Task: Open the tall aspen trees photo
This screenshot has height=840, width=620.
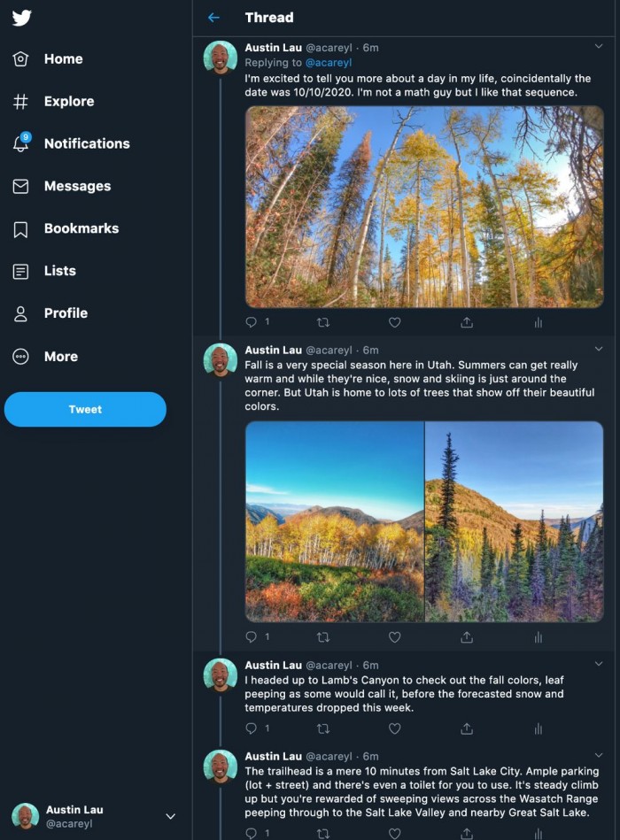Action: coord(424,207)
